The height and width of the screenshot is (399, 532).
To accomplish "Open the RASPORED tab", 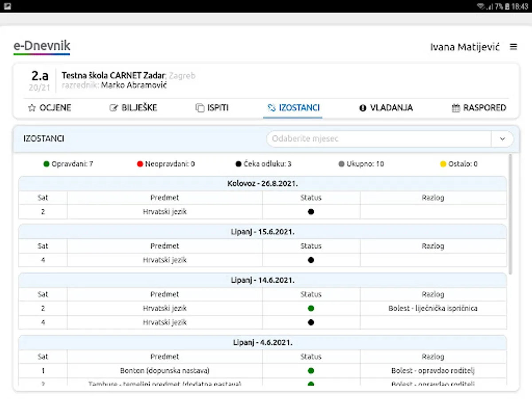I will [x=479, y=108].
